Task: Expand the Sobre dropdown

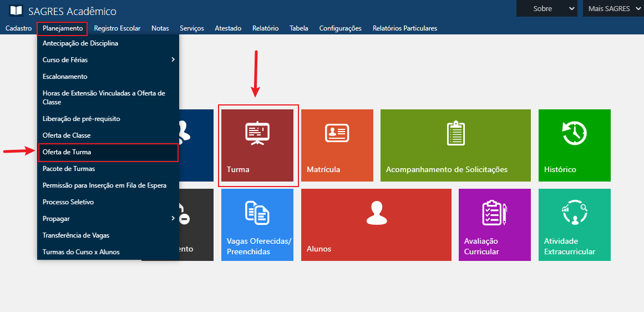Action: pos(548,8)
